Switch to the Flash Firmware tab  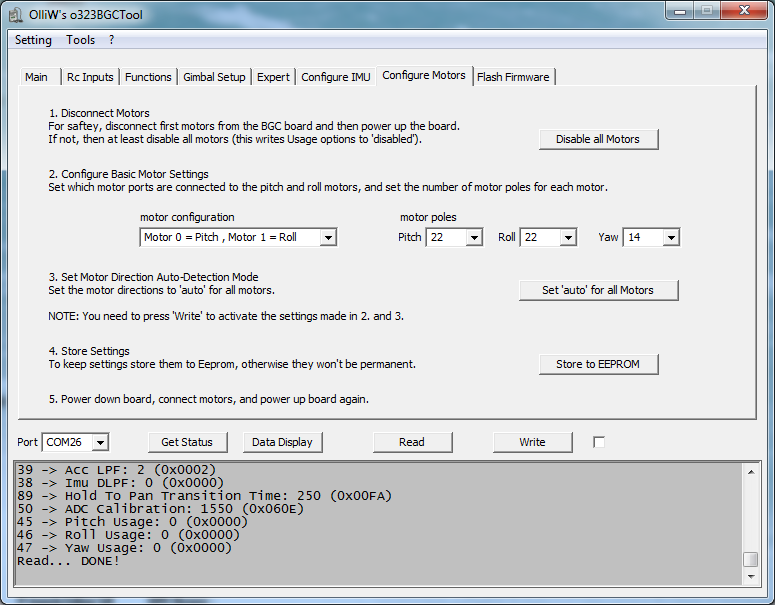pos(513,77)
